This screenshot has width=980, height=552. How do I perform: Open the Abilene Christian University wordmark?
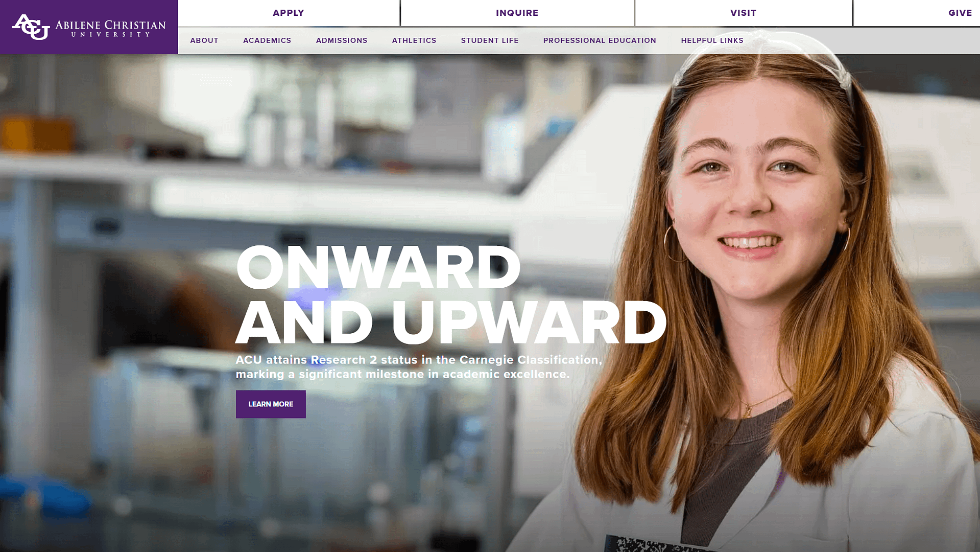pyautogui.click(x=110, y=28)
